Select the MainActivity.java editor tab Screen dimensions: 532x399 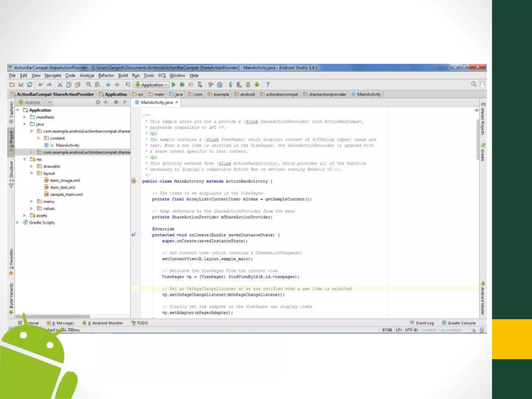pyautogui.click(x=157, y=102)
